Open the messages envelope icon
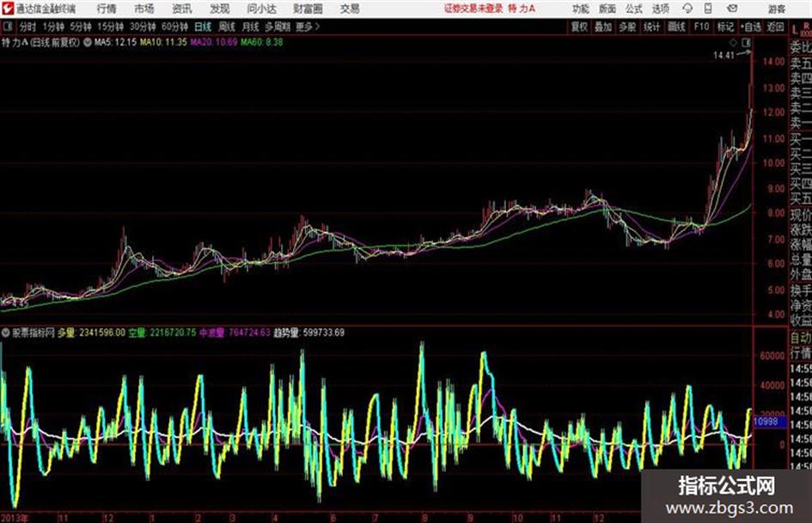812x523 pixels. click(x=732, y=9)
